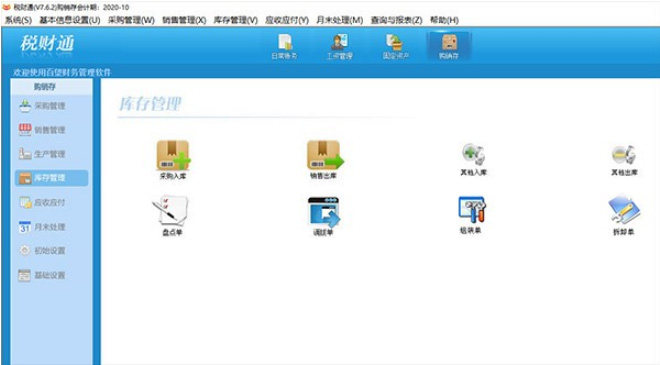Switch to the 工资管理 toolbar module
This screenshot has width=660, height=365.
pyautogui.click(x=339, y=46)
